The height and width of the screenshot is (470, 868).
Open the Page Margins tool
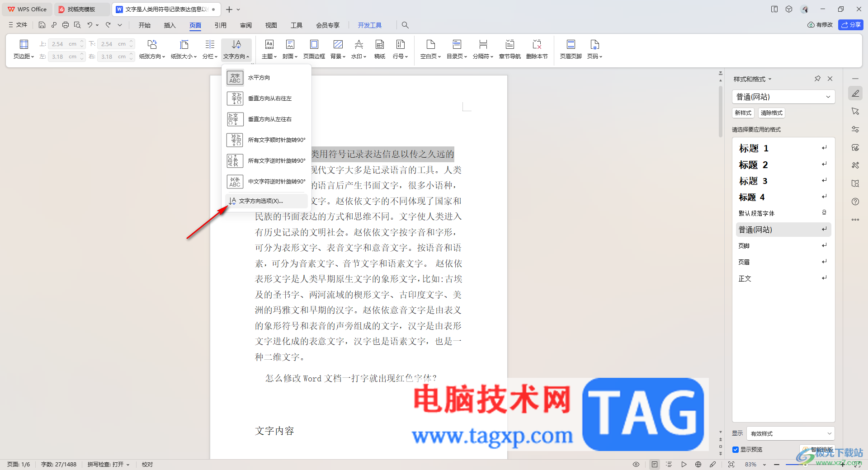pyautogui.click(x=24, y=49)
